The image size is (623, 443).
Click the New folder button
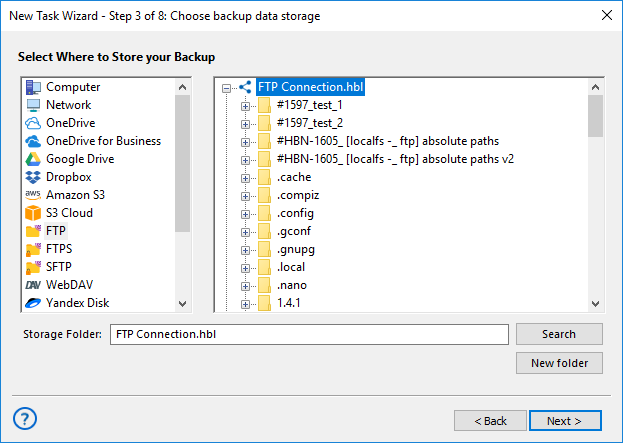pyautogui.click(x=559, y=363)
